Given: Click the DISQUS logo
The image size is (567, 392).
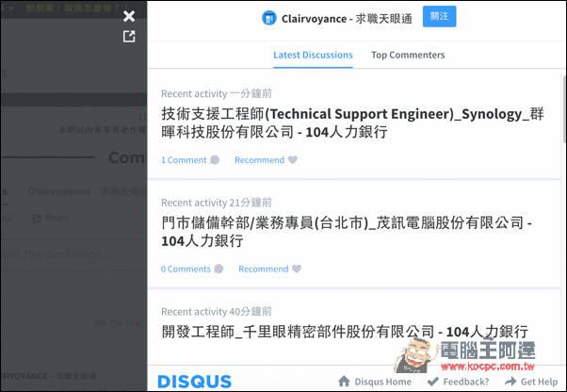Looking at the screenshot, I should (195, 382).
